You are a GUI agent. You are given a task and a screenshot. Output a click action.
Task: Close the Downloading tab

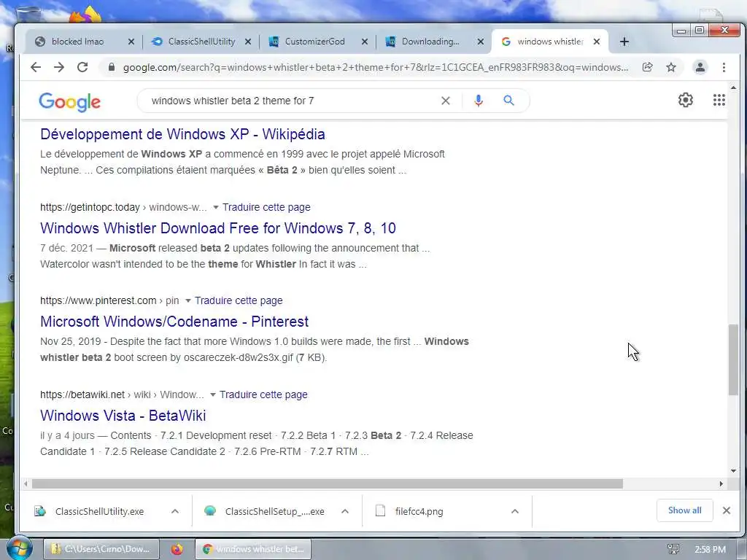click(481, 42)
